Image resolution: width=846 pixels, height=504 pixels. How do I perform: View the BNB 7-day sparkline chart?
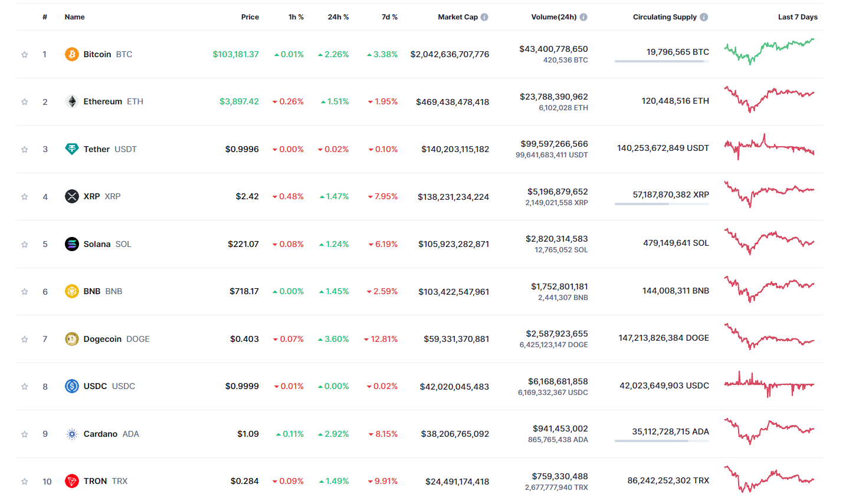pos(769,289)
